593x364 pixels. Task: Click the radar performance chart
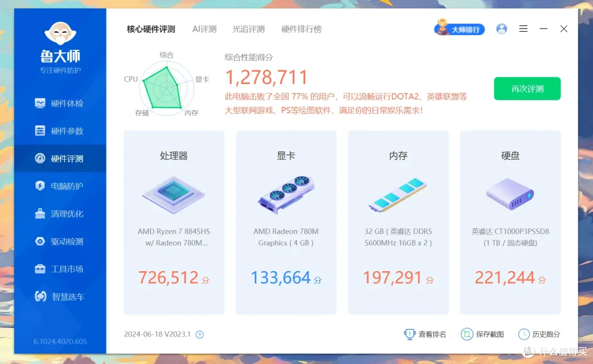166,88
